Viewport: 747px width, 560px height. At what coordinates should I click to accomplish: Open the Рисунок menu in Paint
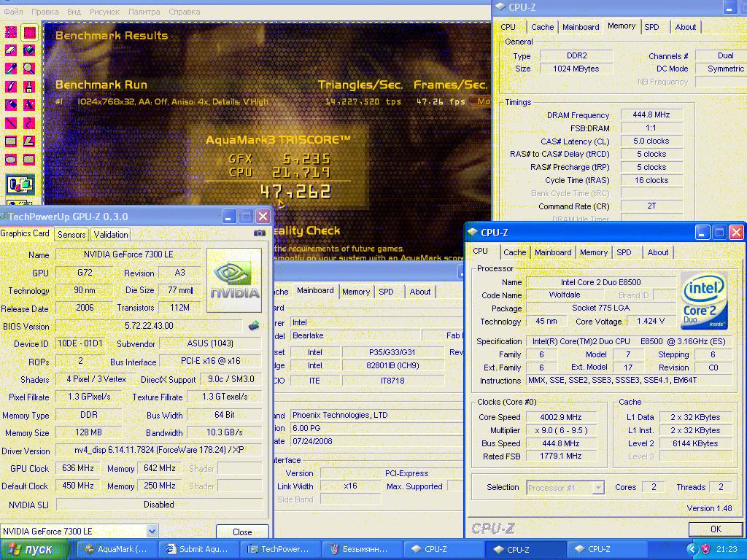(104, 12)
